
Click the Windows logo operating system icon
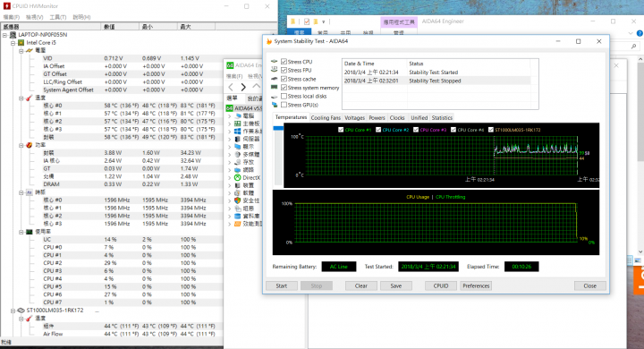tap(237, 132)
